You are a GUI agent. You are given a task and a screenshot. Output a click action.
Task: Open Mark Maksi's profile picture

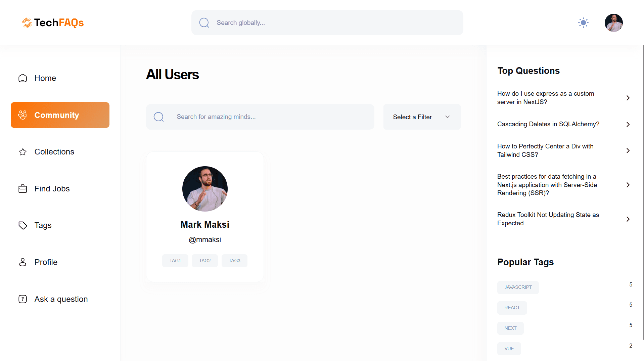coord(205,189)
